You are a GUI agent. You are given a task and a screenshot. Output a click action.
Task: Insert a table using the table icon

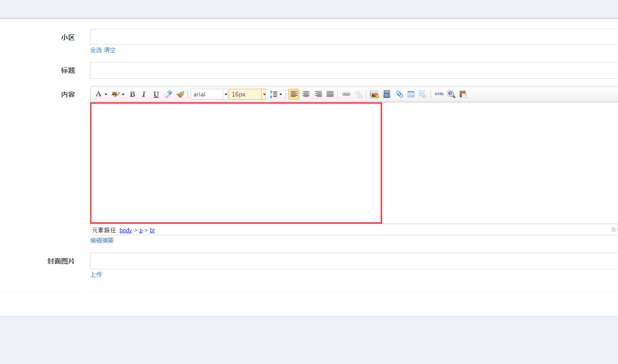coord(411,94)
